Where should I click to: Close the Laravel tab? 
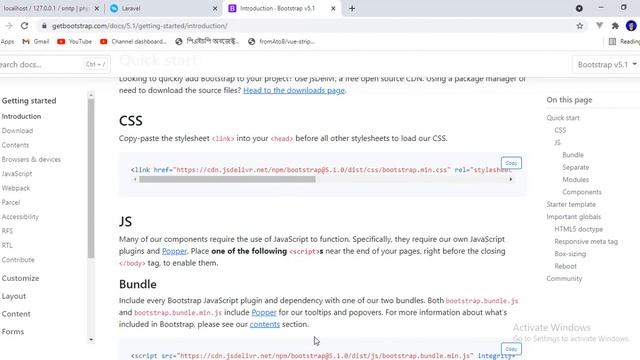coord(215,8)
